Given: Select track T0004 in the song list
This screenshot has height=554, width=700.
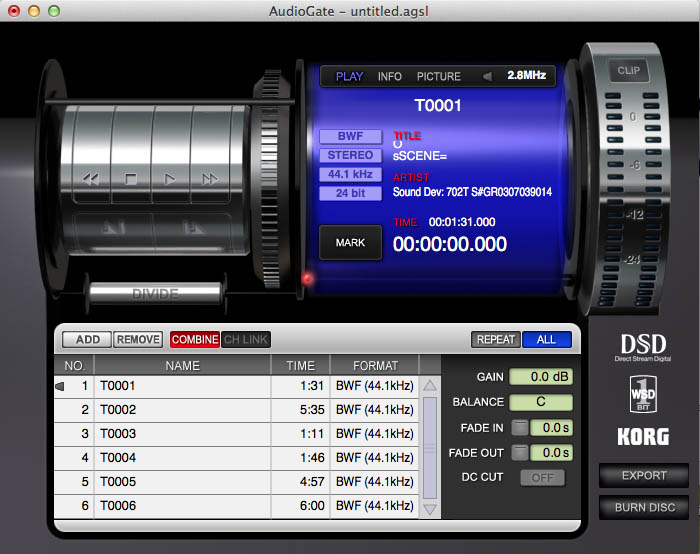Looking at the screenshot, I should click(x=183, y=458).
